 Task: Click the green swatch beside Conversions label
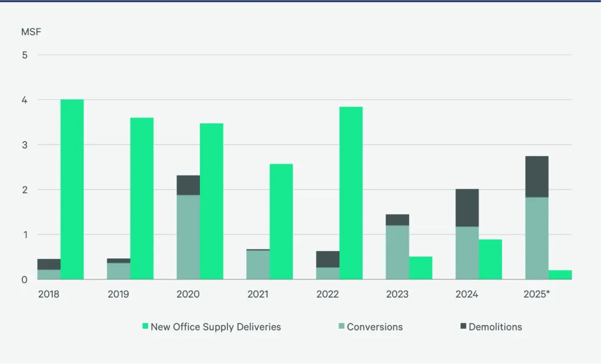coord(342,326)
